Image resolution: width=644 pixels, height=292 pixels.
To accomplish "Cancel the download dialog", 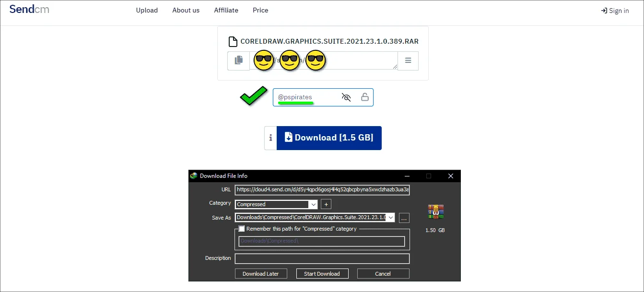I will point(383,273).
